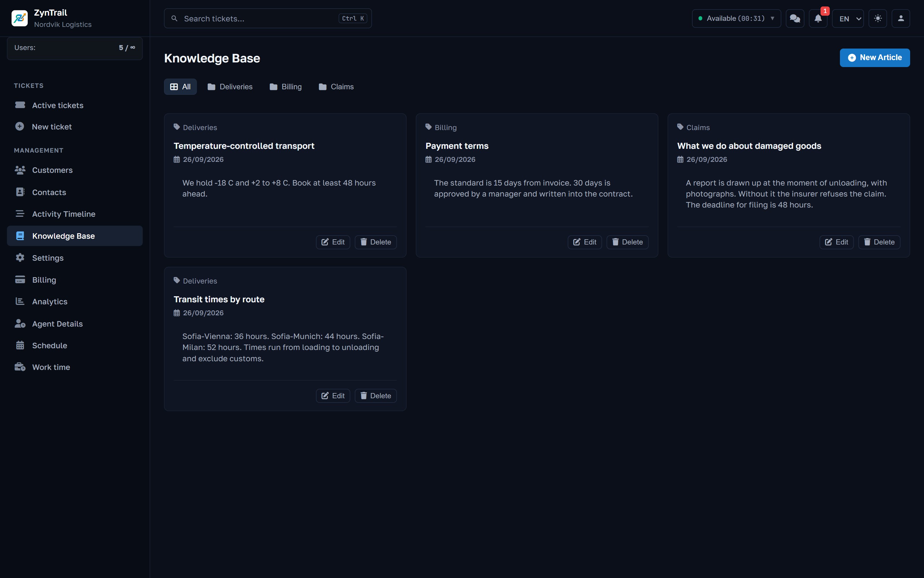Open notifications bell with badge
Screen dimensions: 924x578
(x=818, y=18)
